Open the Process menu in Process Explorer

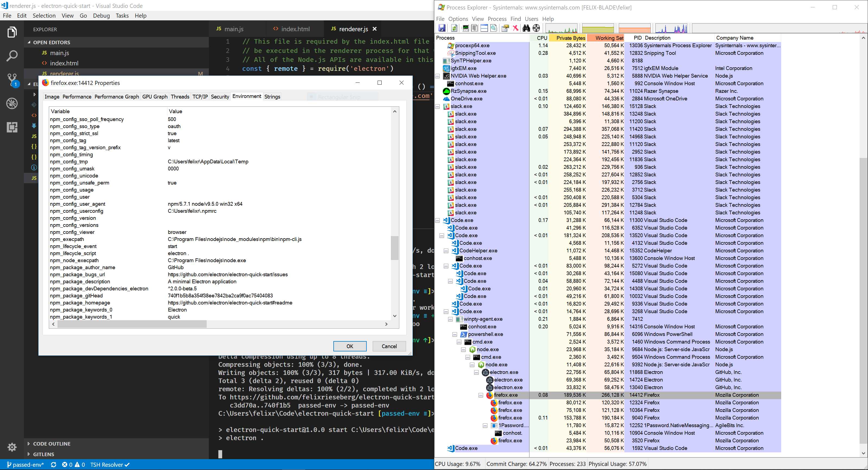(497, 19)
